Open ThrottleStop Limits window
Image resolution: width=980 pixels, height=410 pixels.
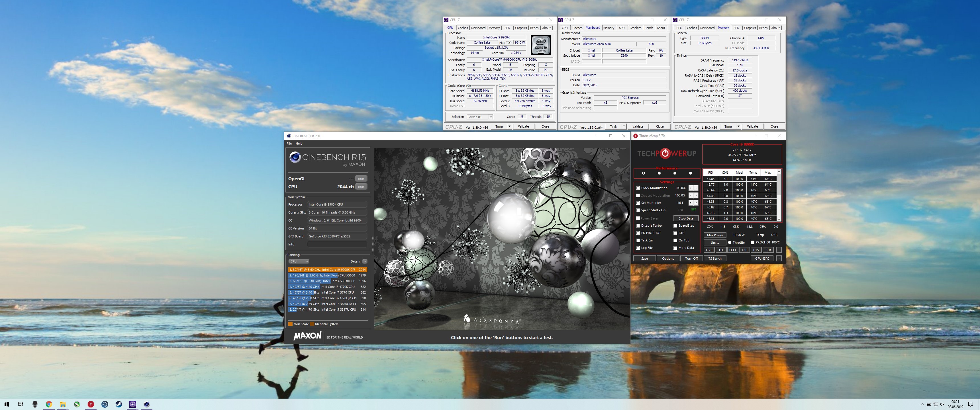click(x=715, y=243)
